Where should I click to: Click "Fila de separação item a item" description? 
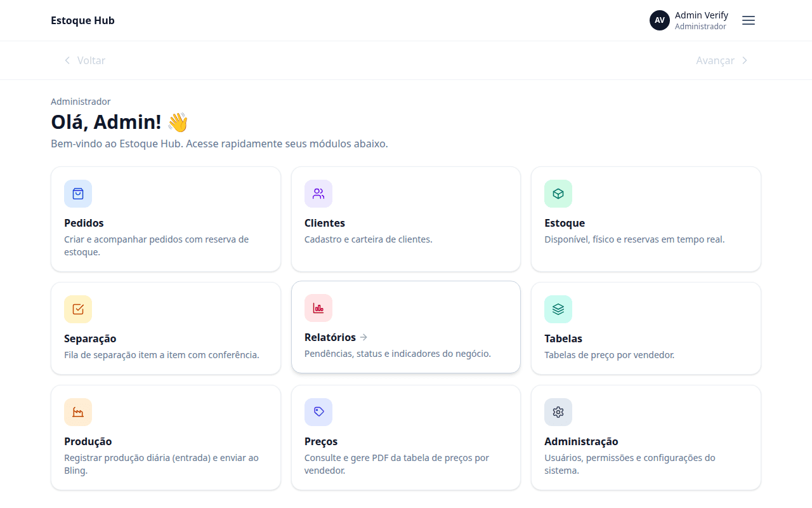click(x=162, y=355)
